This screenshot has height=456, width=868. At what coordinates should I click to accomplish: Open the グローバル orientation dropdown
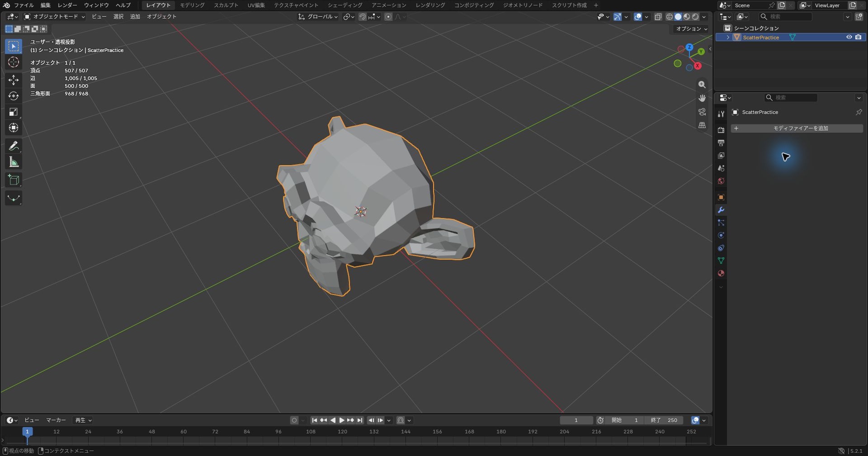318,17
